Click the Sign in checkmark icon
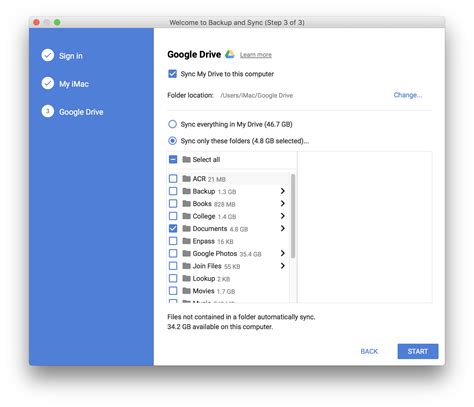The height and width of the screenshot is (407, 474). pos(48,55)
